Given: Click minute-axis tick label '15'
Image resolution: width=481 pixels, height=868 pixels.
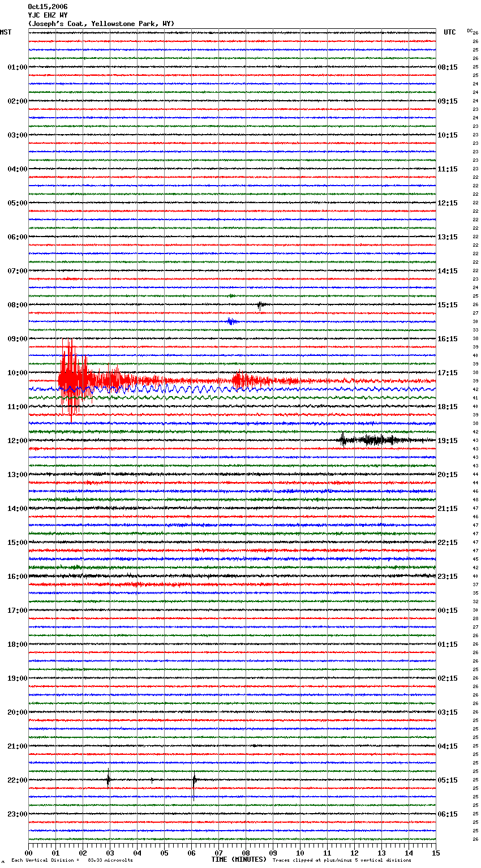Looking at the screenshot, I should pos(436,853).
